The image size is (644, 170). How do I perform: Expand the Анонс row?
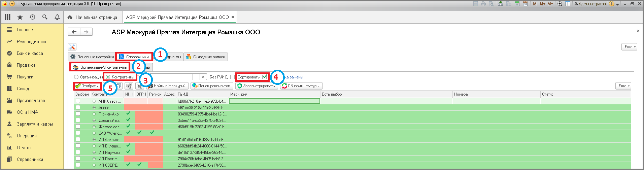coord(94,108)
